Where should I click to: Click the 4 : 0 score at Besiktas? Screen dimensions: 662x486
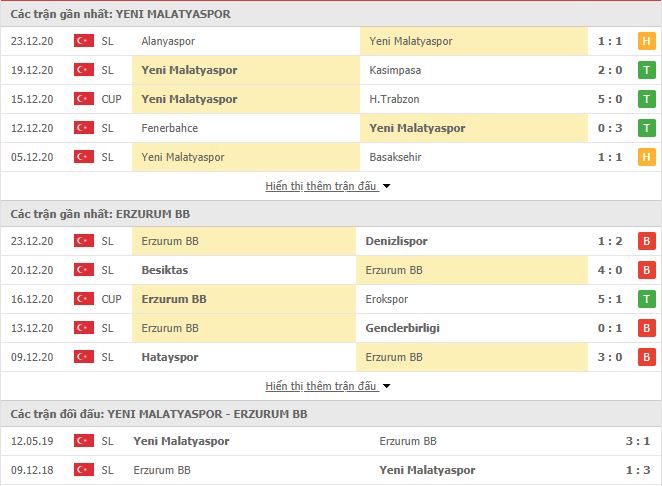coord(610,270)
